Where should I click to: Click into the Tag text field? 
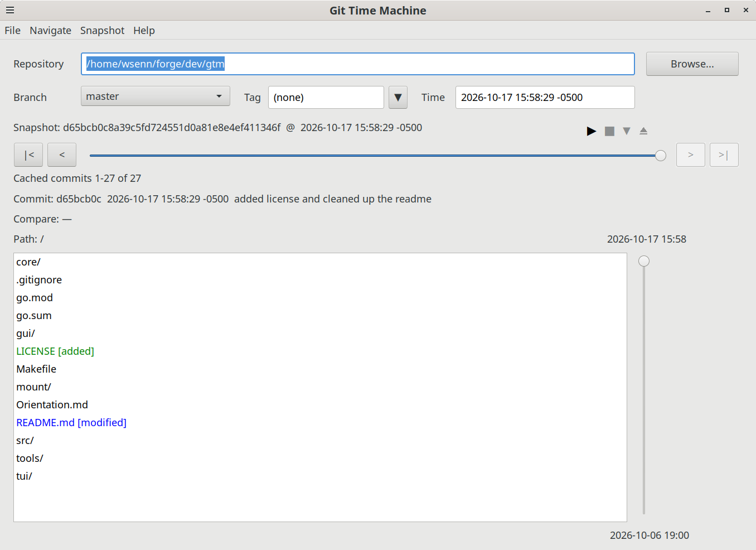(326, 98)
